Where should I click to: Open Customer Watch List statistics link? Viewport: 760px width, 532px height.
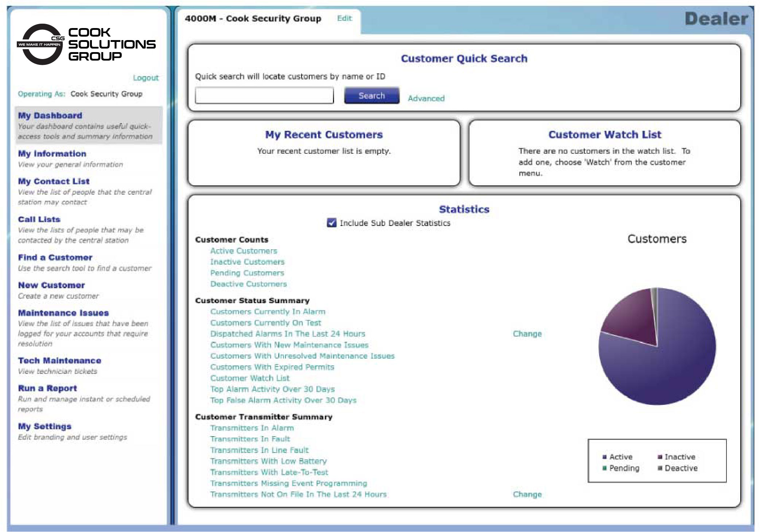pyautogui.click(x=250, y=378)
